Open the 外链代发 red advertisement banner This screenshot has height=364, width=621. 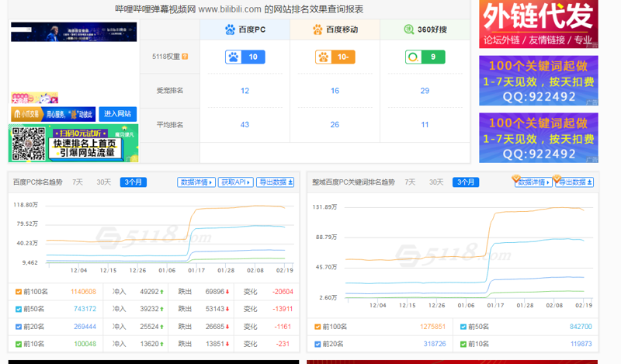coord(539,24)
